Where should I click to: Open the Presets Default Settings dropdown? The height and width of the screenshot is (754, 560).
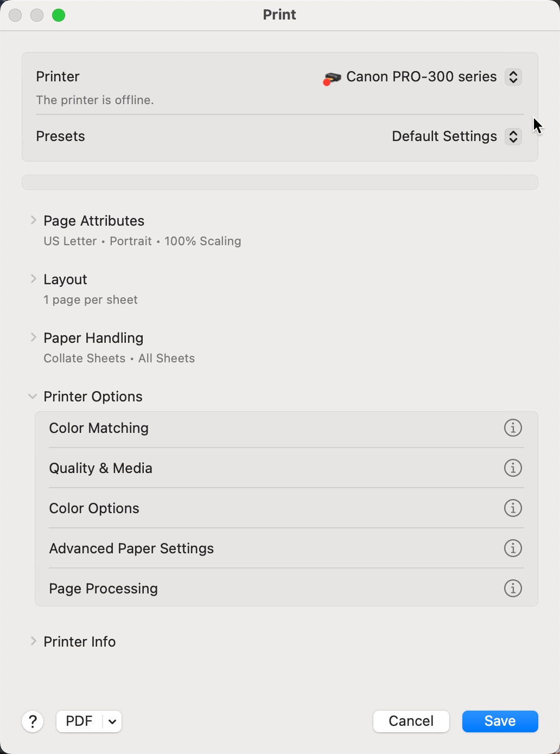tap(513, 137)
